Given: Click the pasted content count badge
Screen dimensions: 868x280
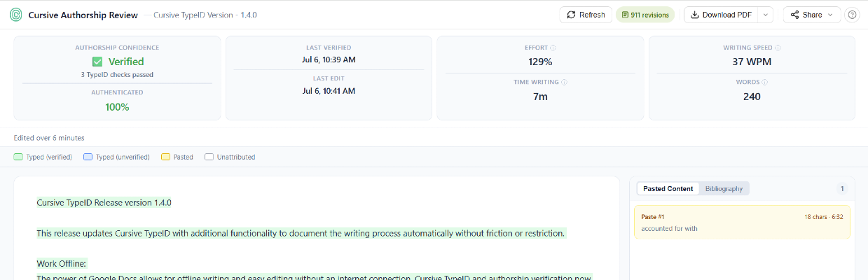Looking at the screenshot, I should point(842,189).
